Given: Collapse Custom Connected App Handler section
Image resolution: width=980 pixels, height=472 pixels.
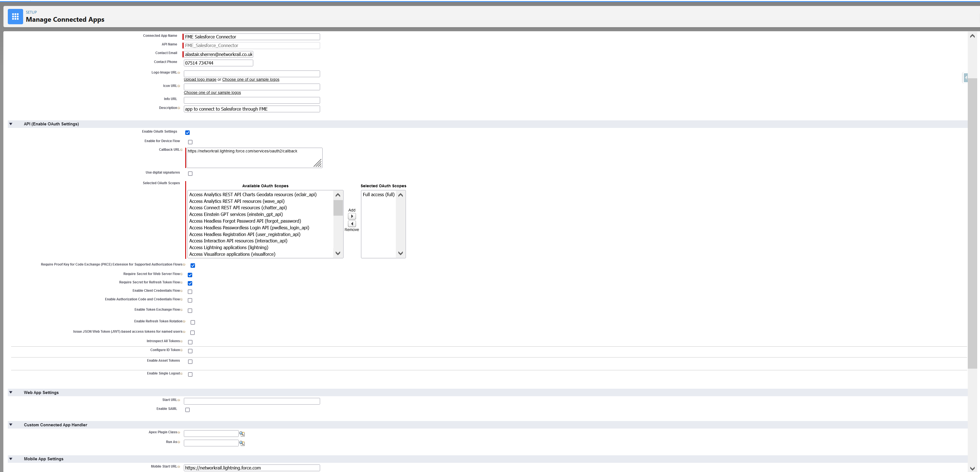Looking at the screenshot, I should tap(11, 425).
